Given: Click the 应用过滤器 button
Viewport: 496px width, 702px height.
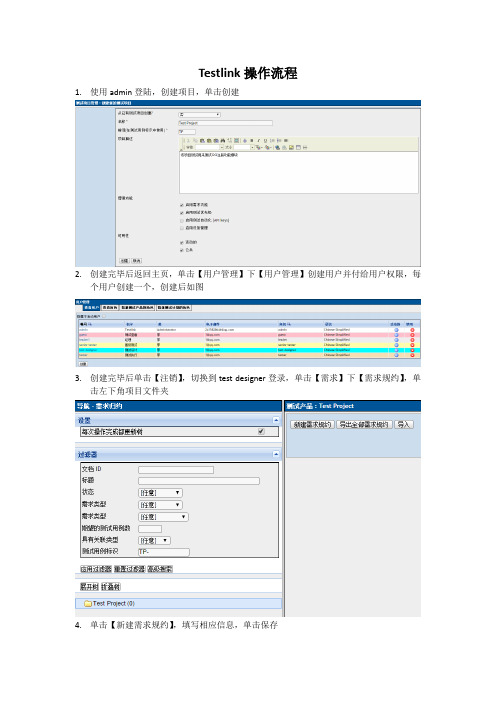Looking at the screenshot, I should (x=96, y=569).
